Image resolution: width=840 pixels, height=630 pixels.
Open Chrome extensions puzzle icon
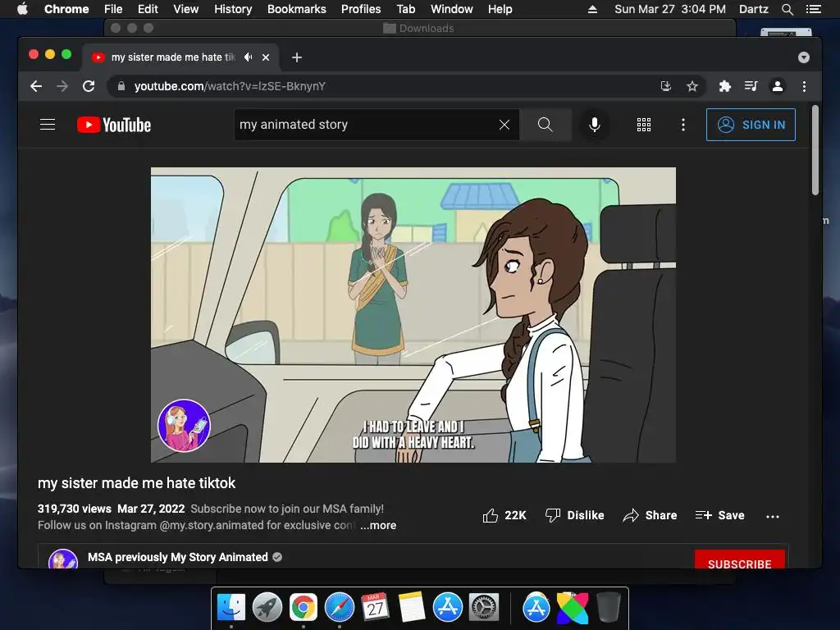pos(725,86)
